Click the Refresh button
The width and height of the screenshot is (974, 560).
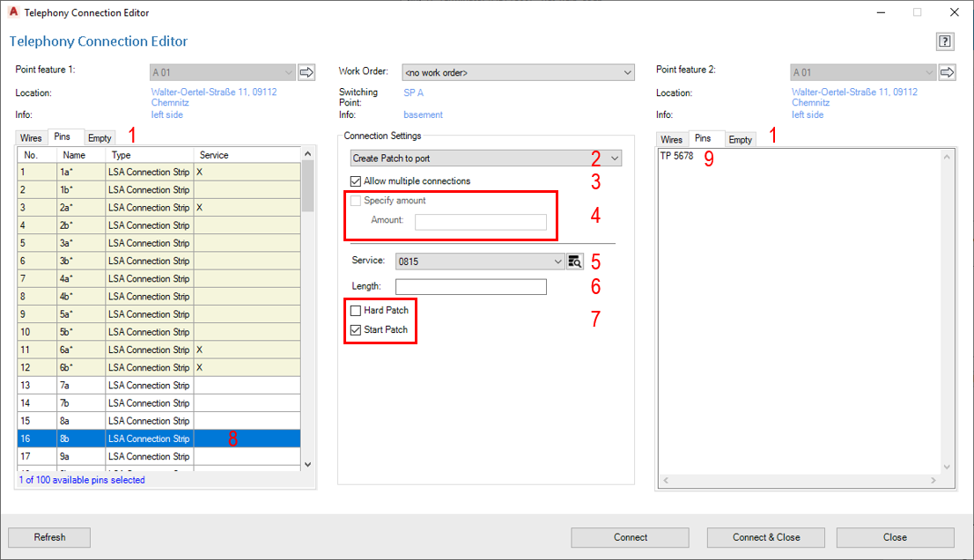[49, 538]
